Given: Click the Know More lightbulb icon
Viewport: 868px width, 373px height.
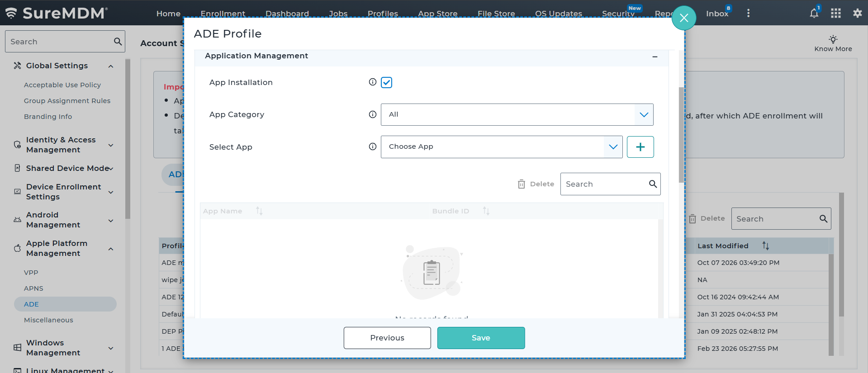Looking at the screenshot, I should pos(833,39).
